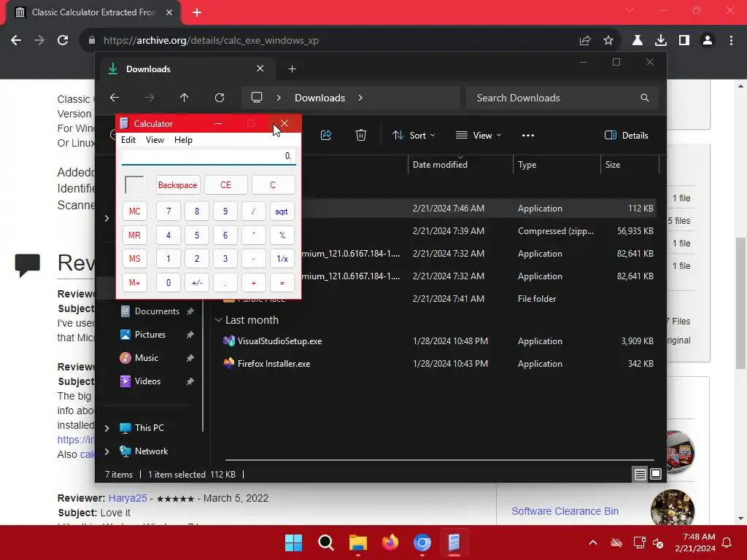Screen dimensions: 747x560
Task: Click the 1/x reciprocal button
Action: coord(282,259)
